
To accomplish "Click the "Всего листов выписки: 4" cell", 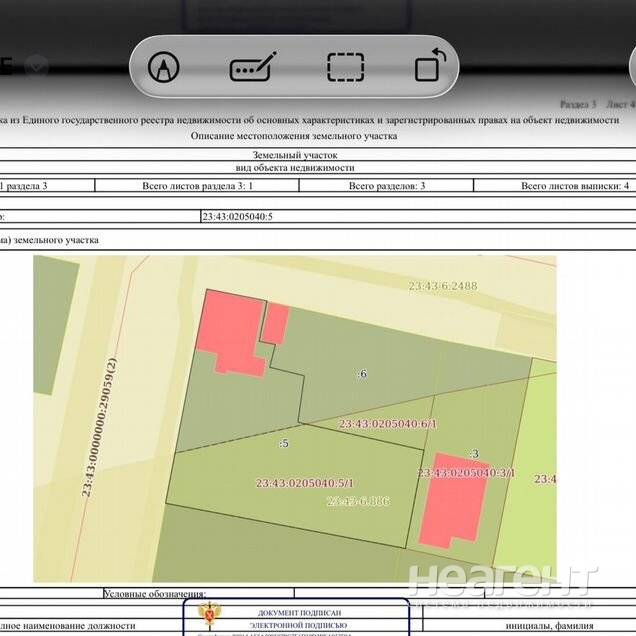I will pos(574,186).
